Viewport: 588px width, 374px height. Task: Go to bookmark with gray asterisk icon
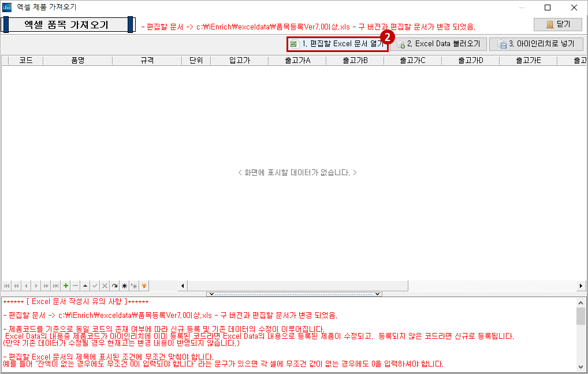[134, 286]
